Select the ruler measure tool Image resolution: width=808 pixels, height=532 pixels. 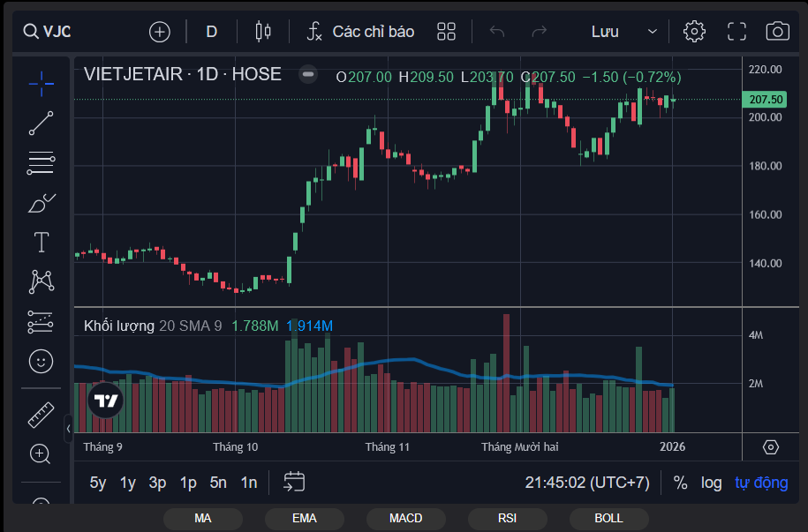(x=41, y=414)
